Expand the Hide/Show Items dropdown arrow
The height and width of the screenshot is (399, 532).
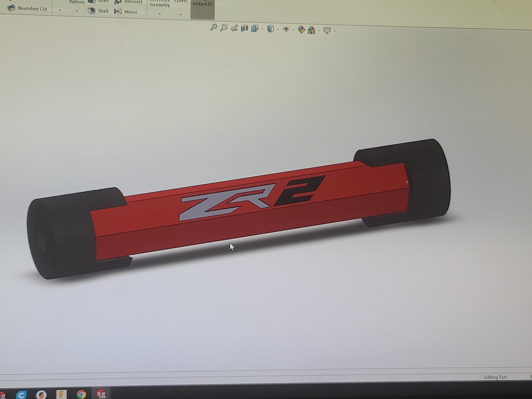(x=293, y=30)
